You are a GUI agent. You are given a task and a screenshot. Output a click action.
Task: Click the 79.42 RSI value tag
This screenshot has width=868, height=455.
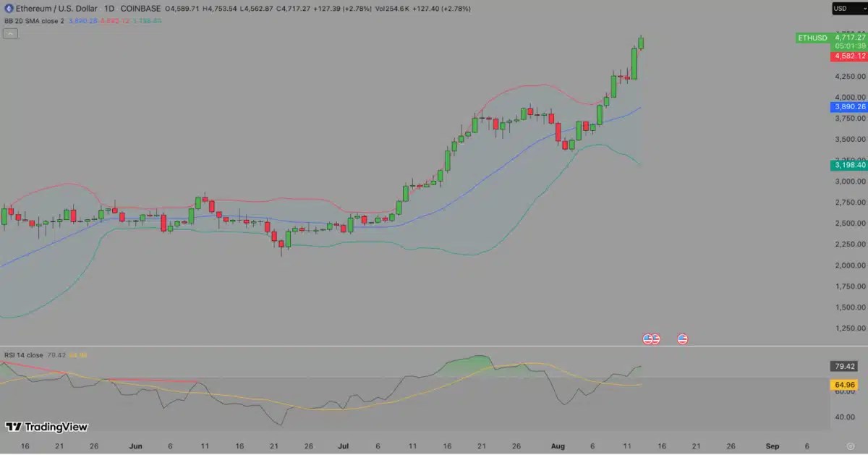(x=844, y=367)
